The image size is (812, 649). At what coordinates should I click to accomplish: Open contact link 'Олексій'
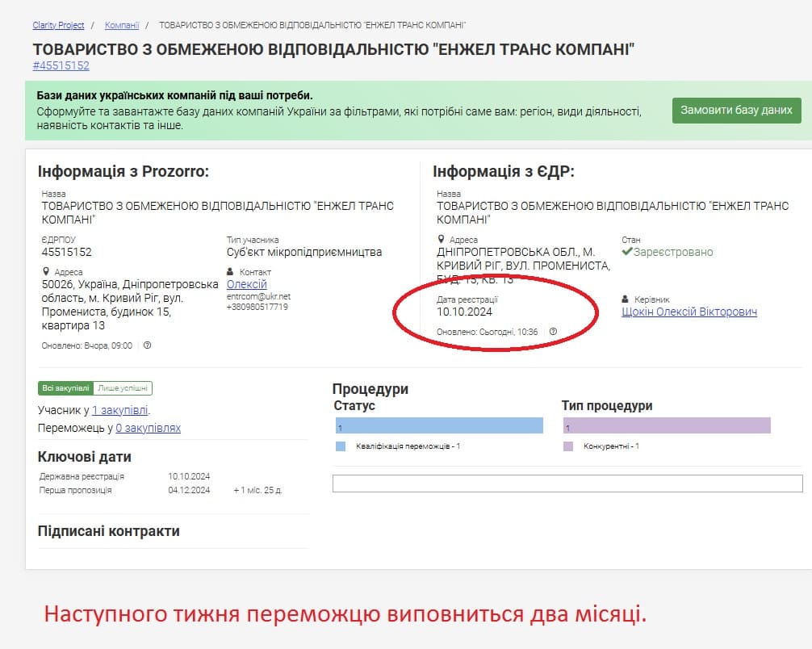click(x=246, y=284)
